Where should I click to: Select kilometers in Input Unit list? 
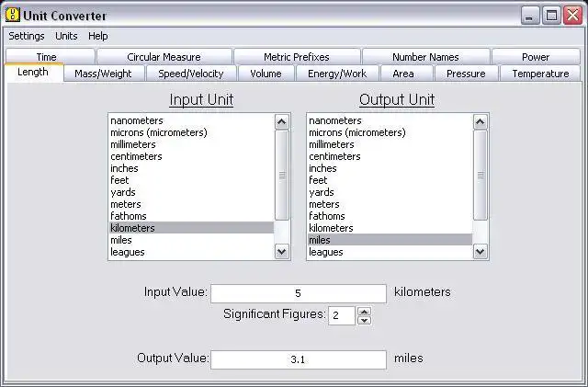coord(191,228)
